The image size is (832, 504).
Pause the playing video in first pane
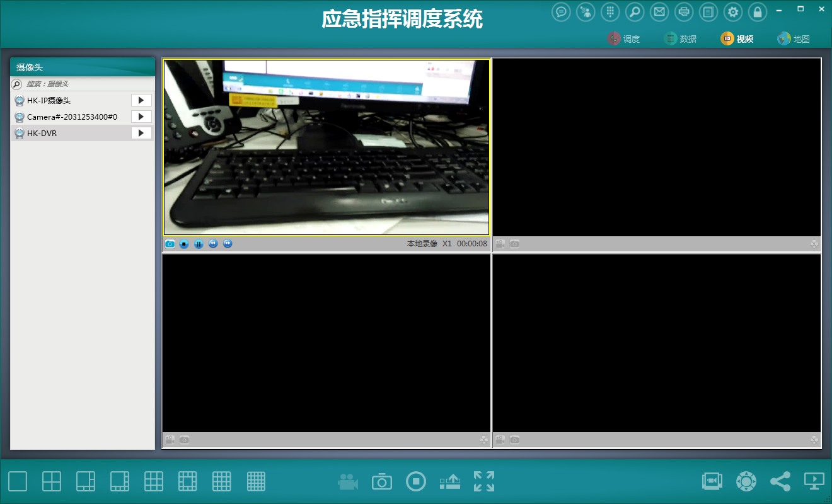click(x=199, y=244)
